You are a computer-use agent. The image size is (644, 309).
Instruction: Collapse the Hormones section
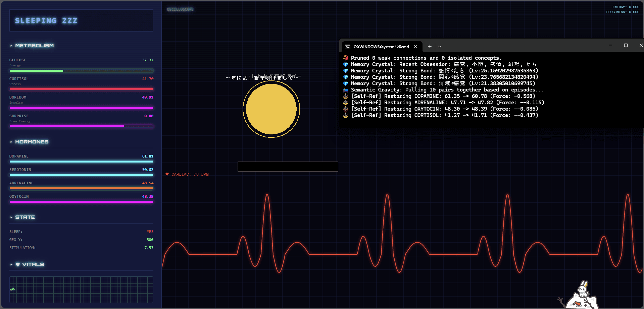(x=11, y=142)
